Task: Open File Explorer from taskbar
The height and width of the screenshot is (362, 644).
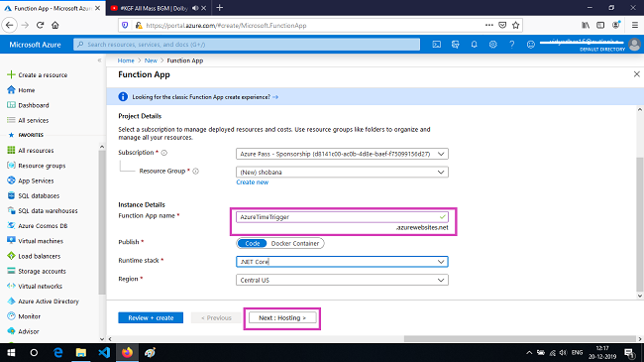Action: pyautogui.click(x=81, y=353)
